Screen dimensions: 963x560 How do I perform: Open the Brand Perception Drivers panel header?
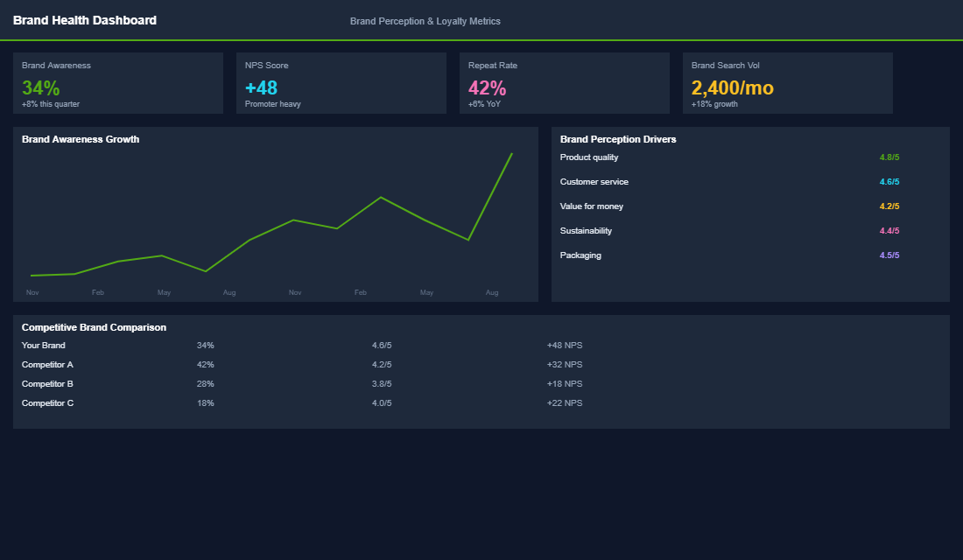(x=618, y=139)
